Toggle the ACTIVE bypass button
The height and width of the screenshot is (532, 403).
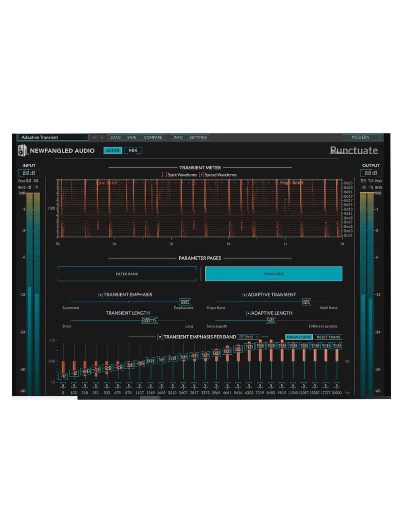[113, 150]
